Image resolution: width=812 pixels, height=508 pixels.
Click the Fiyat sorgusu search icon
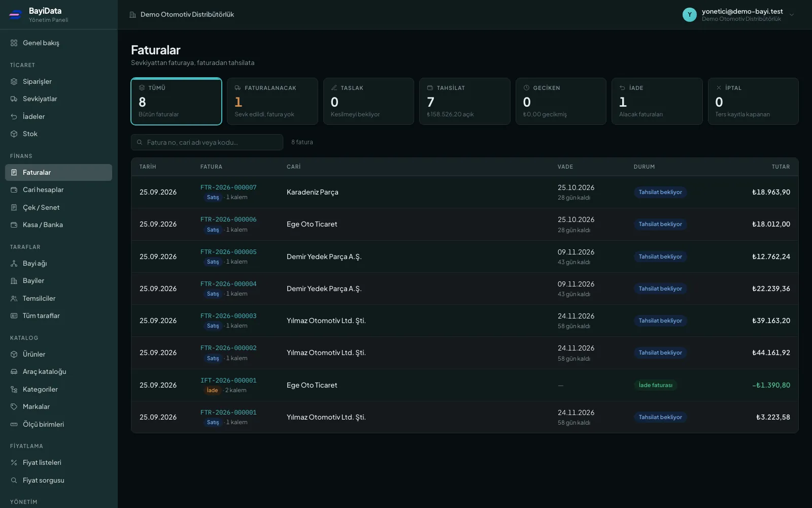coord(14,481)
